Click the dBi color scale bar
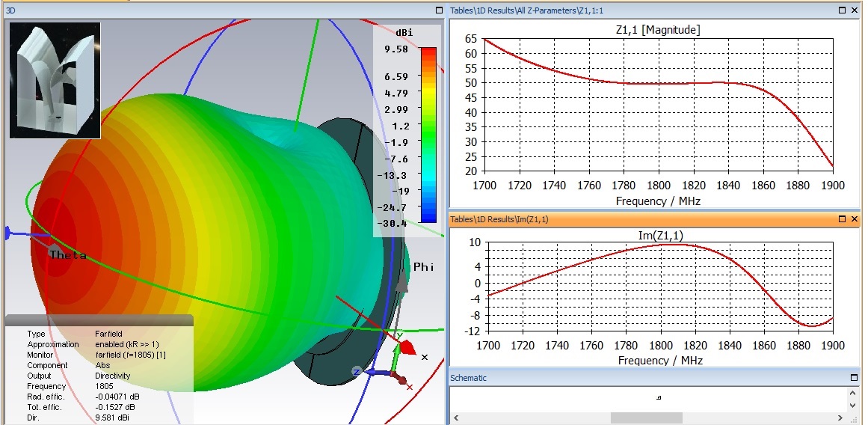The height and width of the screenshot is (425, 868). click(x=428, y=135)
